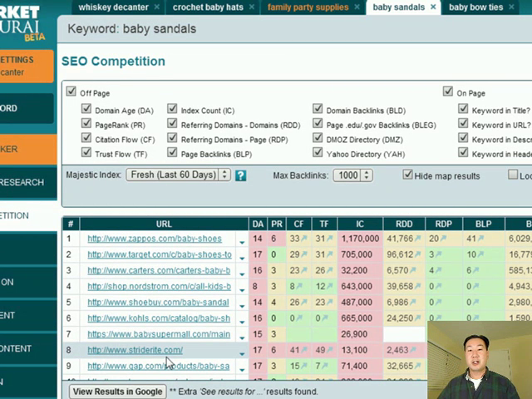Uncheck Citation Flow (CF) checkbox

pos(86,138)
